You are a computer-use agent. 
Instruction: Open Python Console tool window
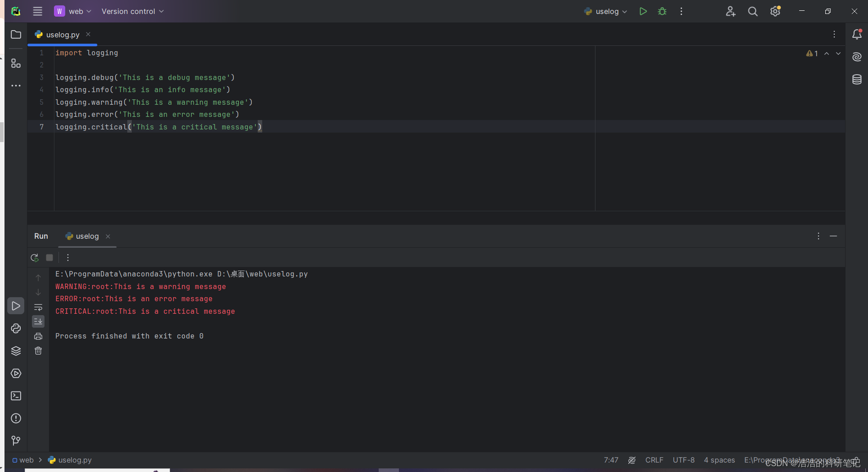pos(16,329)
